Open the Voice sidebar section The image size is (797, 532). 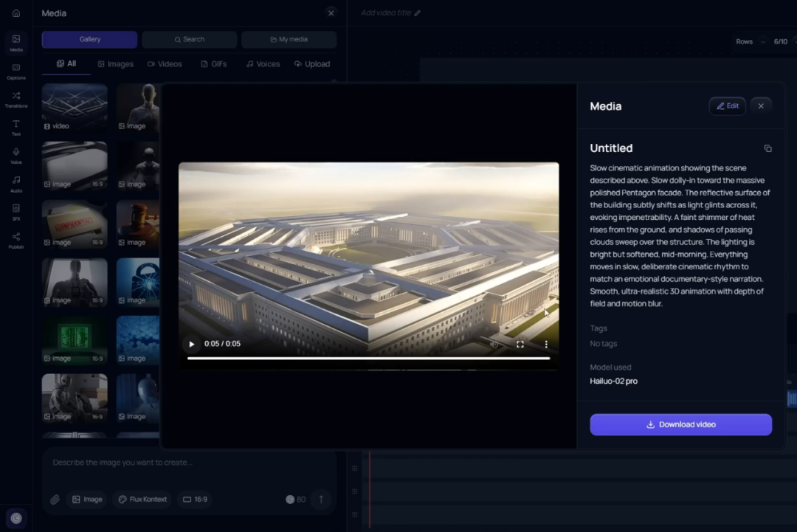tap(15, 156)
